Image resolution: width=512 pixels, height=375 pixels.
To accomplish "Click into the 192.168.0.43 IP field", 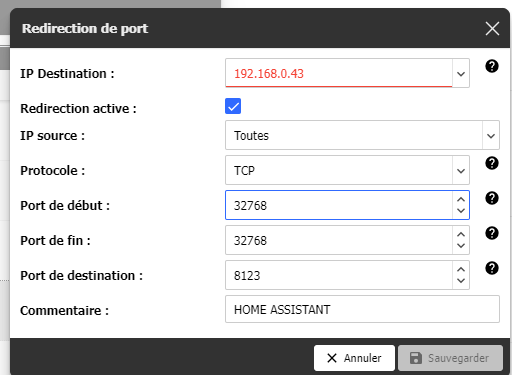I will [339, 73].
